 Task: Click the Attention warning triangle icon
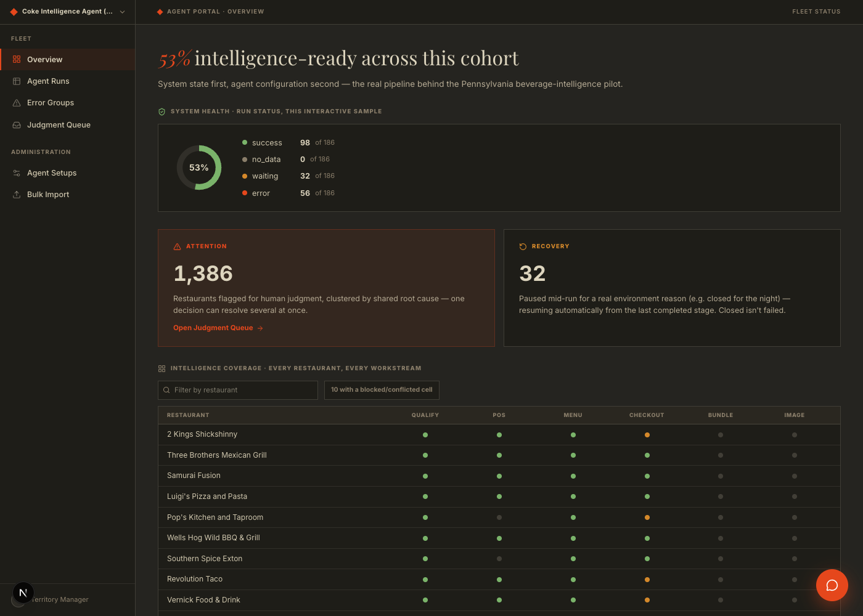point(178,246)
